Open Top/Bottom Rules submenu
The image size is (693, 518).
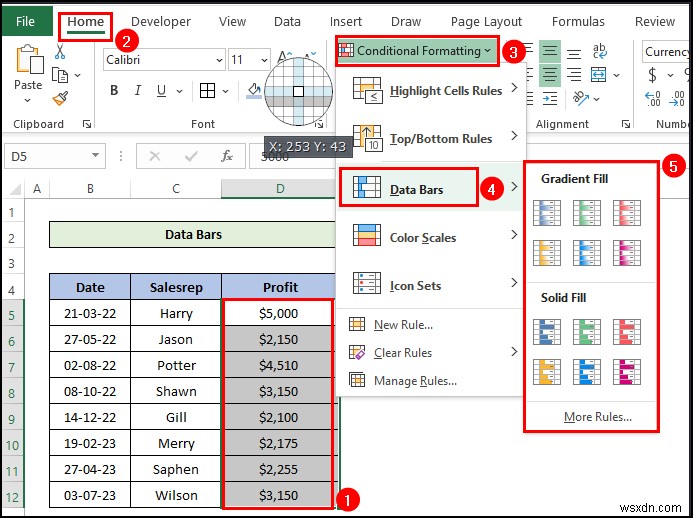(x=431, y=138)
